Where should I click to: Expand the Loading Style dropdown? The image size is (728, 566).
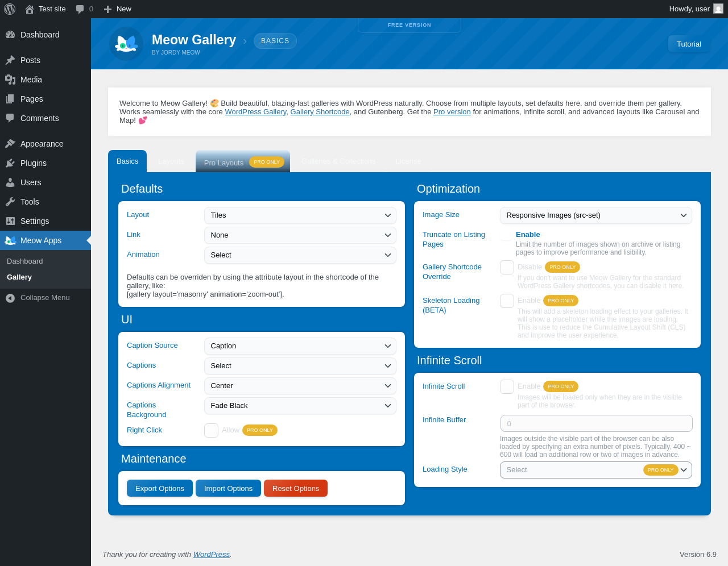pos(596,470)
